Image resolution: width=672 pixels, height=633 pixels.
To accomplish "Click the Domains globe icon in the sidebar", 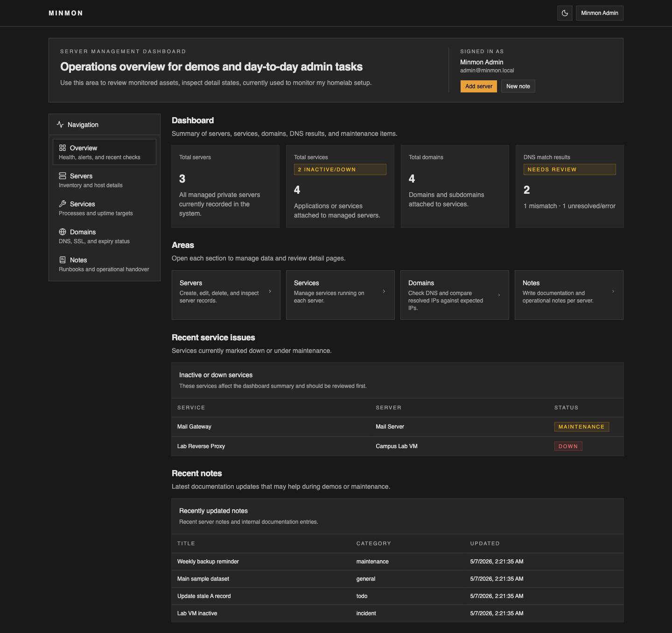I will [x=63, y=232].
